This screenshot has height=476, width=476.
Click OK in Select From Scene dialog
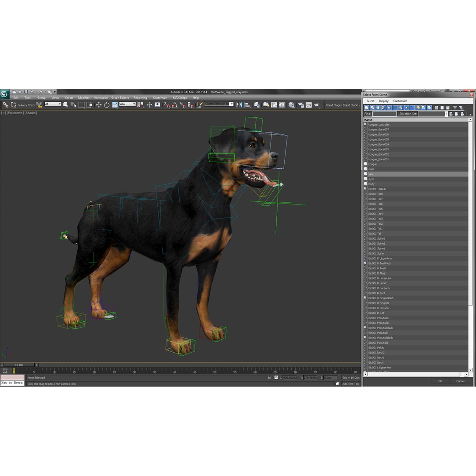(440, 381)
